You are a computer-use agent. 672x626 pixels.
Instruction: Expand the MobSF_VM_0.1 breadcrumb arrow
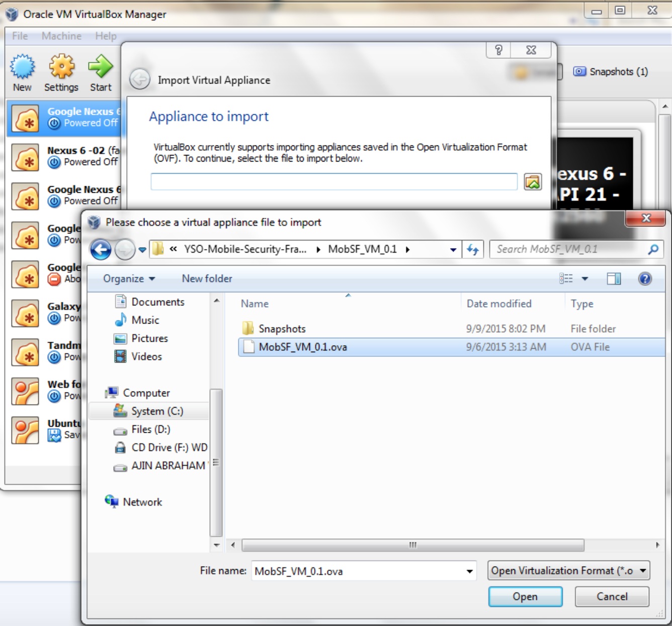(x=407, y=250)
